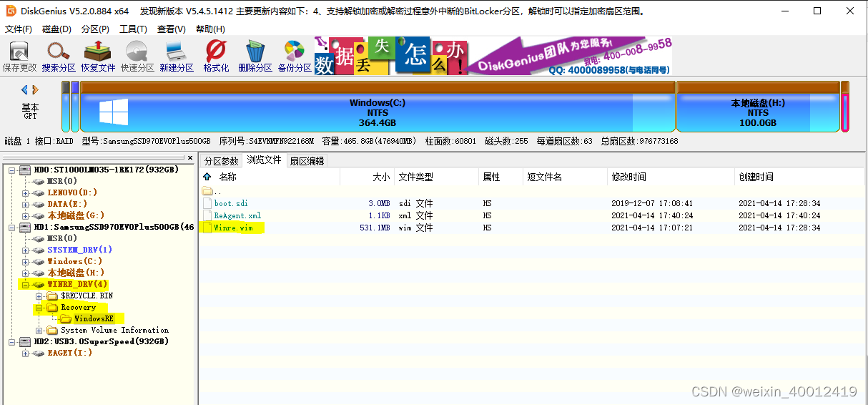Click the 快速分区 quick partition icon
The image size is (868, 405).
coord(137,52)
